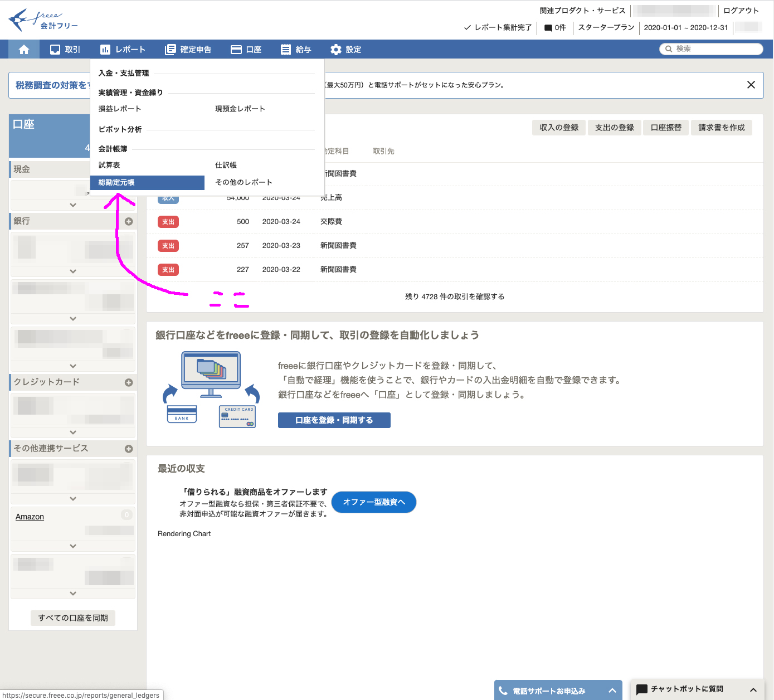This screenshot has height=700, width=774.
Task: Open the Amazon account link
Action: (30, 517)
